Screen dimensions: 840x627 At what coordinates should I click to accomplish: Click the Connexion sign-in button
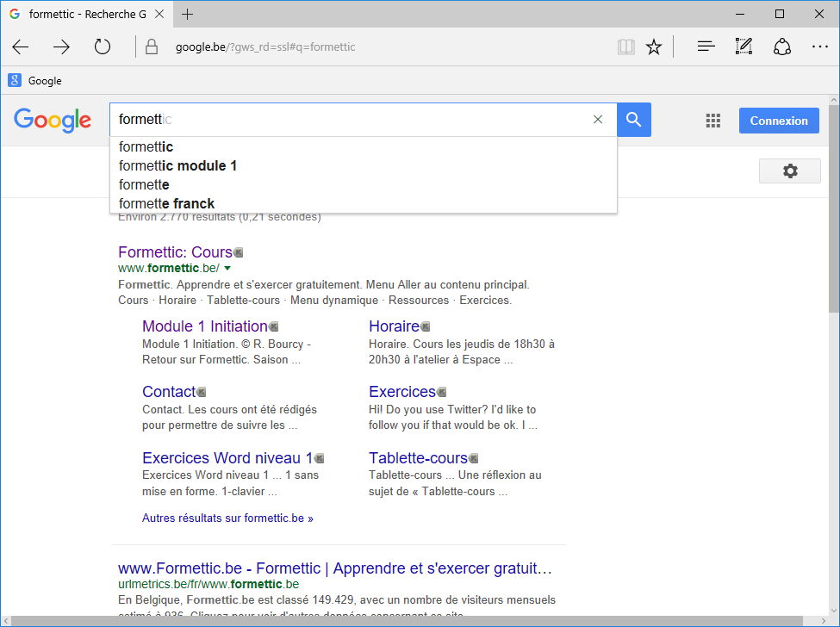pyautogui.click(x=778, y=121)
